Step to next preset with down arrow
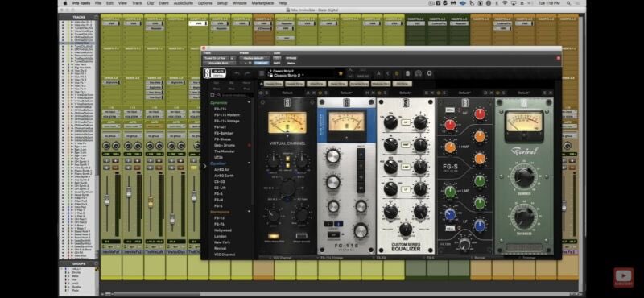The image size is (644, 298). pos(350,77)
